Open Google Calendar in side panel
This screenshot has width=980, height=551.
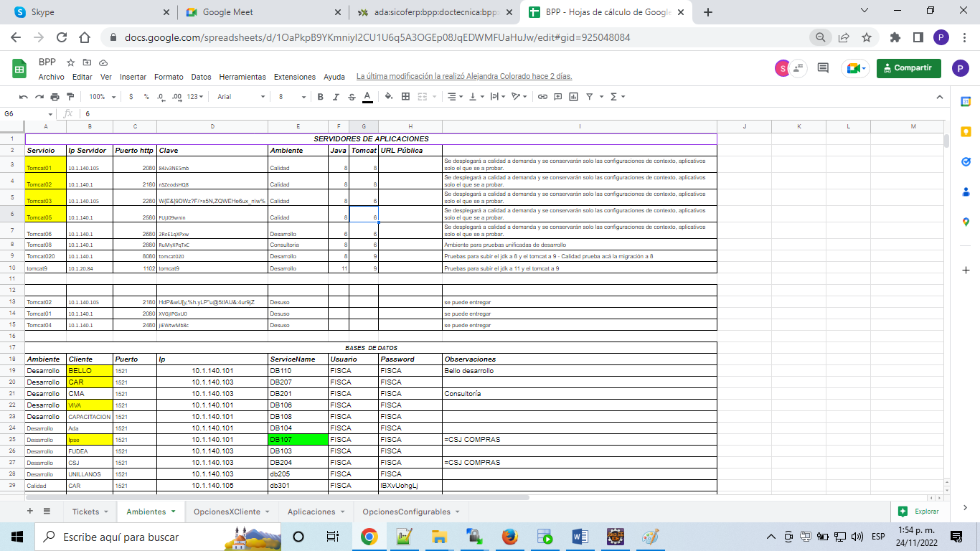pyautogui.click(x=966, y=102)
